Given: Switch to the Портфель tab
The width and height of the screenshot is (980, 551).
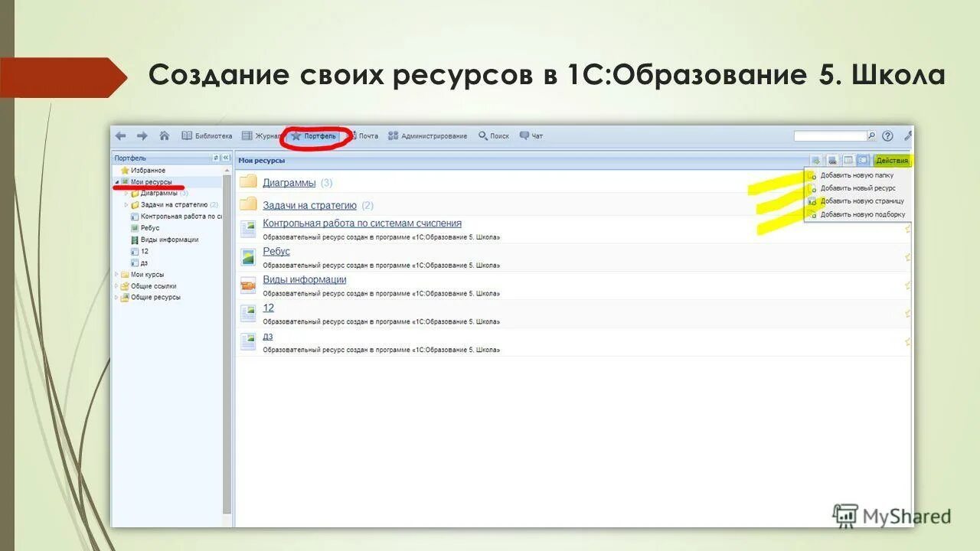Looking at the screenshot, I should click(315, 135).
